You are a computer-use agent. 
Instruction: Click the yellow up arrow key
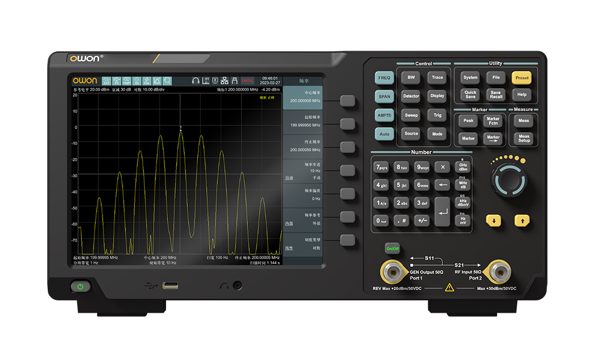click(522, 220)
